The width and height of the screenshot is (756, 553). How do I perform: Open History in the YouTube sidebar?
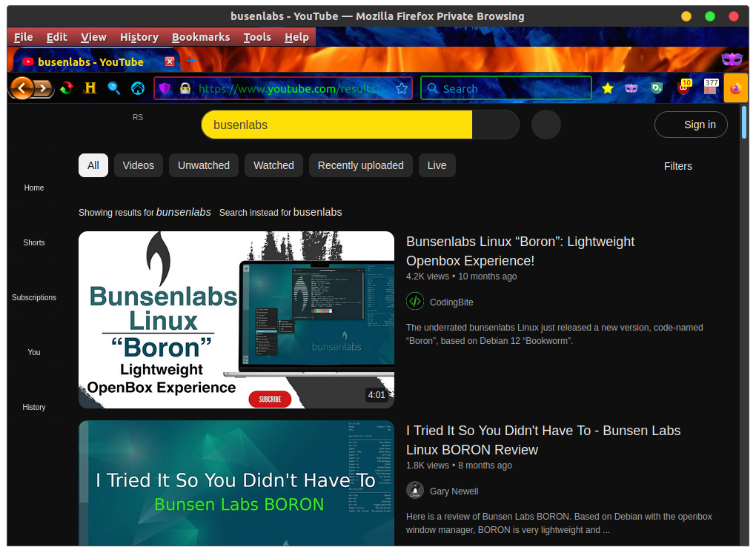pos(34,408)
